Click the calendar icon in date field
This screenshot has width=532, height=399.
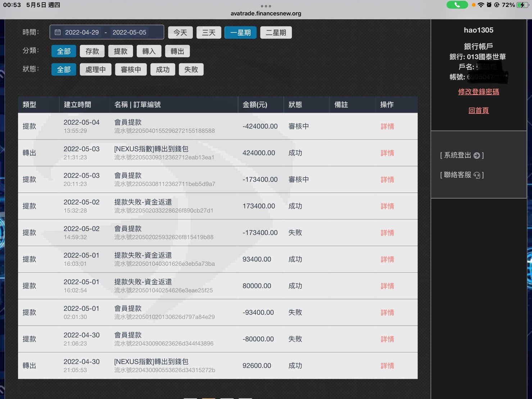click(58, 32)
